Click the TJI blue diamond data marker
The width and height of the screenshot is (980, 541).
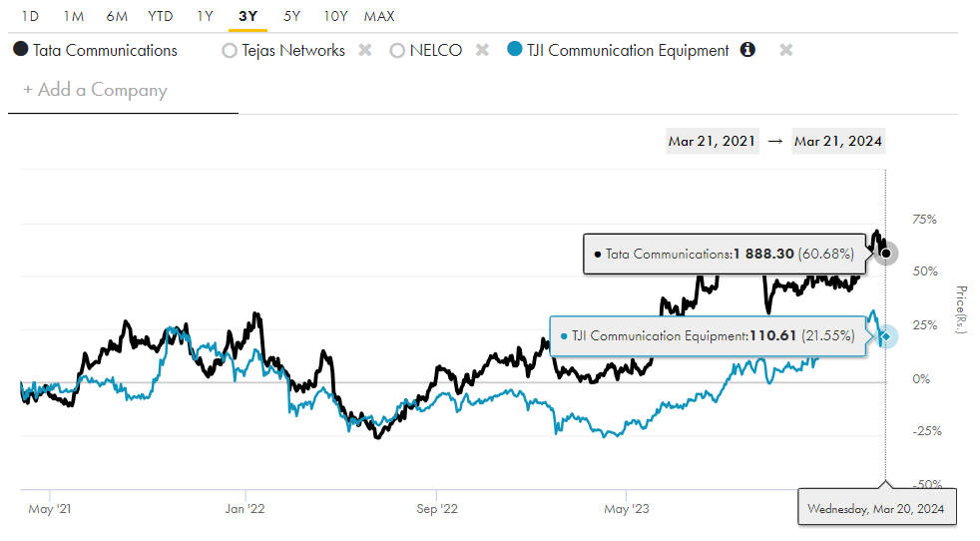[886, 336]
